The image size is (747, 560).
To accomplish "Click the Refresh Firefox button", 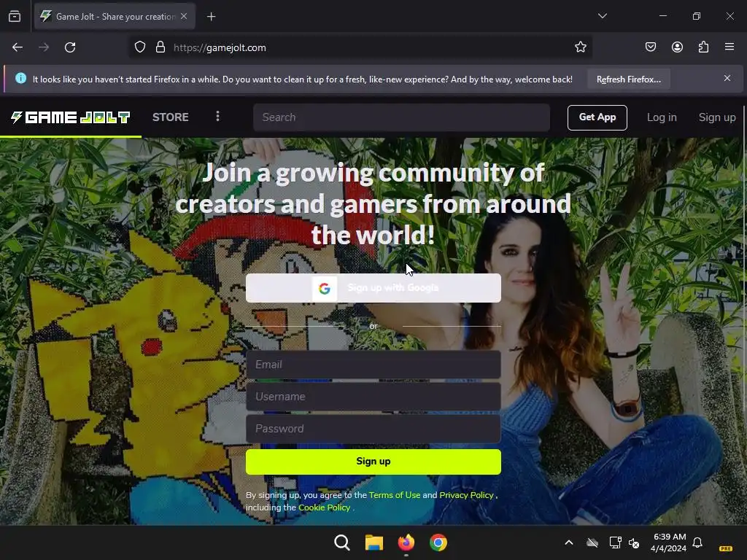I will tap(628, 79).
